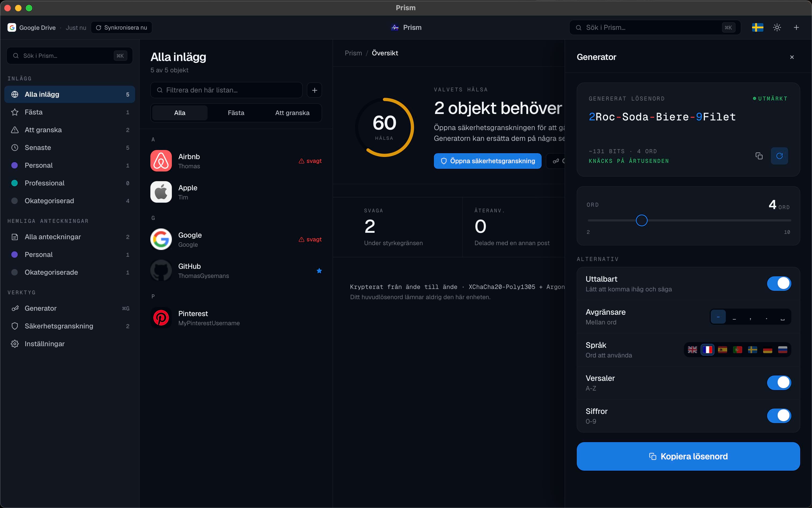Choose French flag for word language

tap(707, 350)
